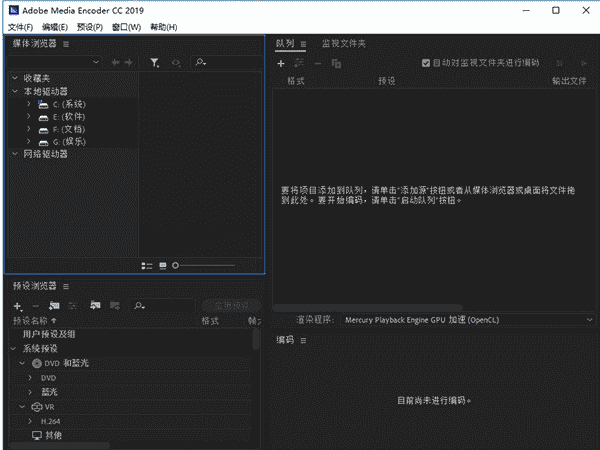Collapse the DVD 和蓝光 preset group
The width and height of the screenshot is (600, 450).
[x=23, y=363]
